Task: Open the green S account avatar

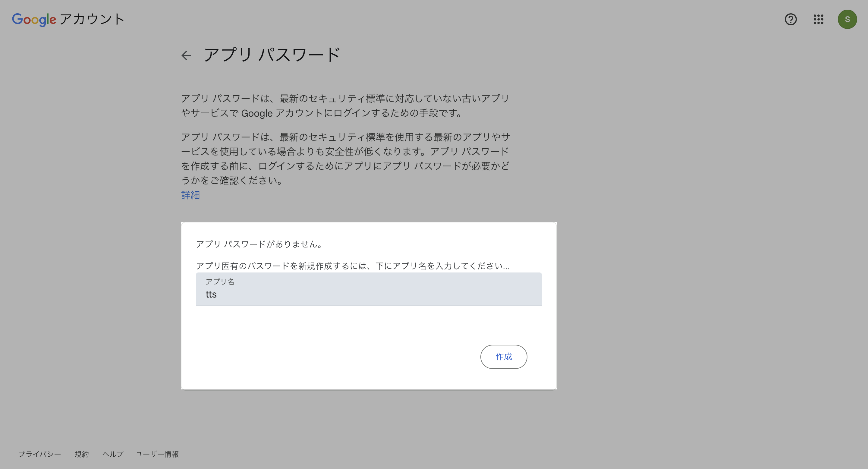Action: tap(847, 20)
